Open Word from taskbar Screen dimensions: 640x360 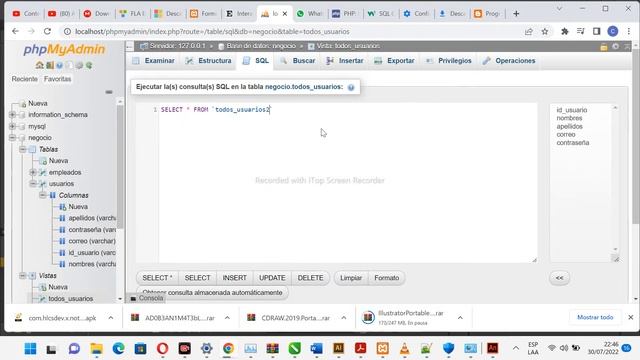(x=316, y=349)
